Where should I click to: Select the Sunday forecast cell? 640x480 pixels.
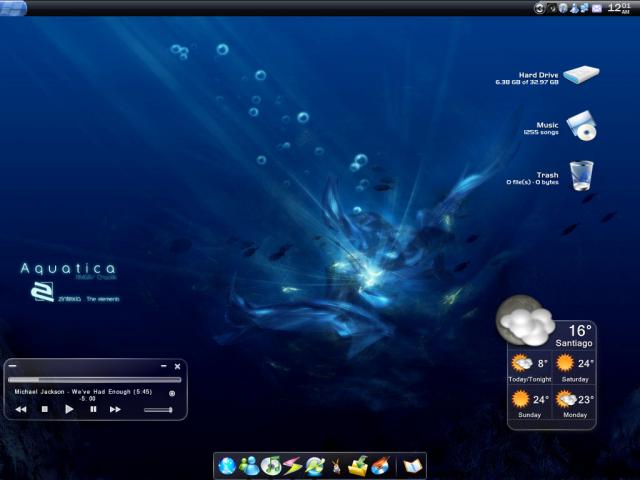tap(529, 403)
